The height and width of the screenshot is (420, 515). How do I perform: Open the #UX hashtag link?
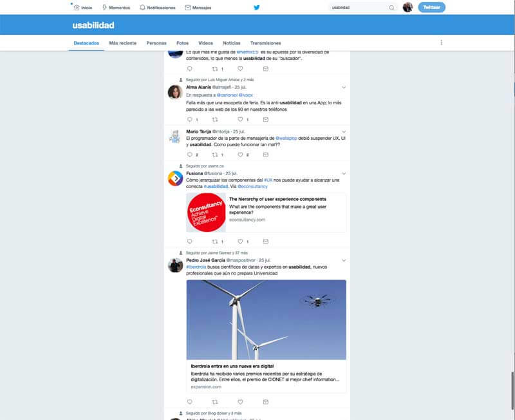click(268, 180)
